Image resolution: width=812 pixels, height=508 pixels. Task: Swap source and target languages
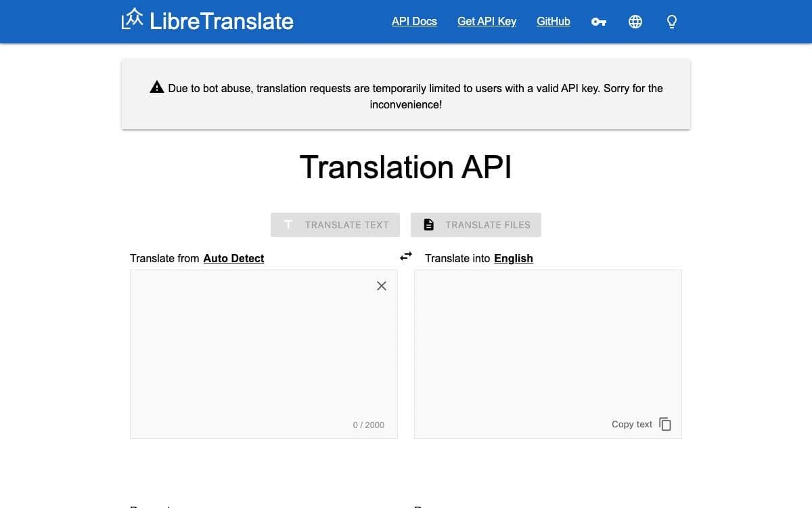tap(406, 256)
